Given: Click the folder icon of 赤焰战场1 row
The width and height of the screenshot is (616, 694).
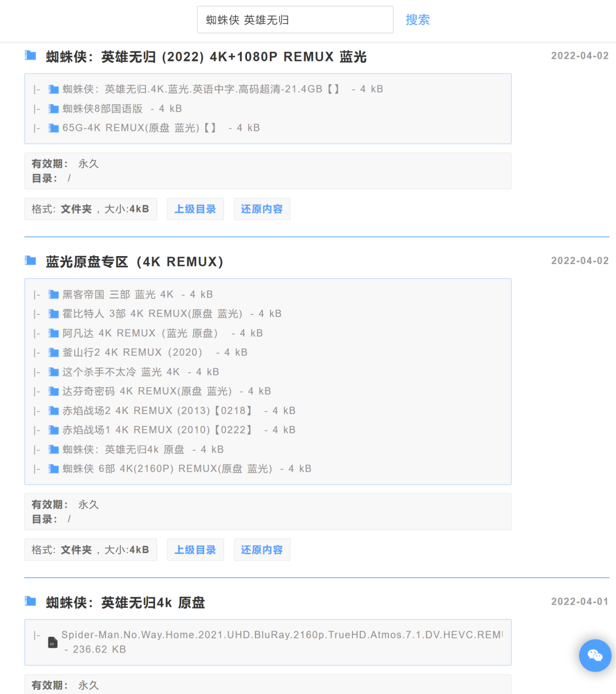Looking at the screenshot, I should pyautogui.click(x=54, y=430).
